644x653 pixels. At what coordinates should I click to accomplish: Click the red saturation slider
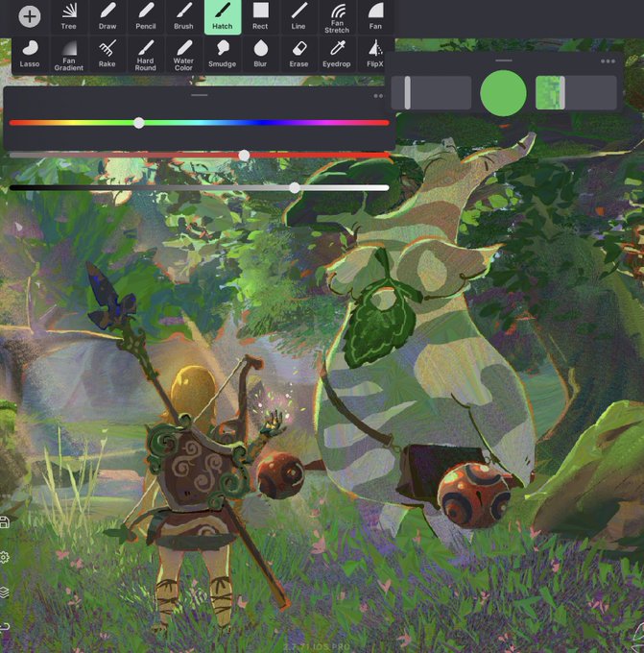click(200, 156)
